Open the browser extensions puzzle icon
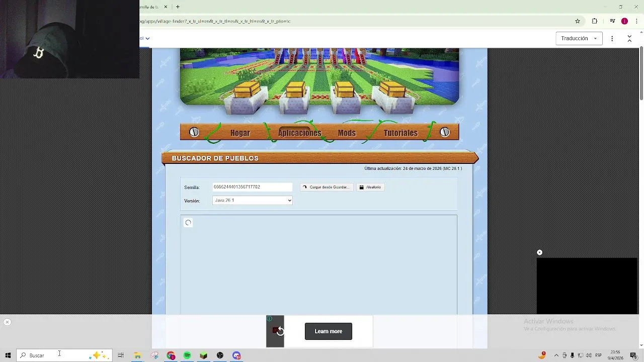This screenshot has height=362, width=644. click(595, 21)
